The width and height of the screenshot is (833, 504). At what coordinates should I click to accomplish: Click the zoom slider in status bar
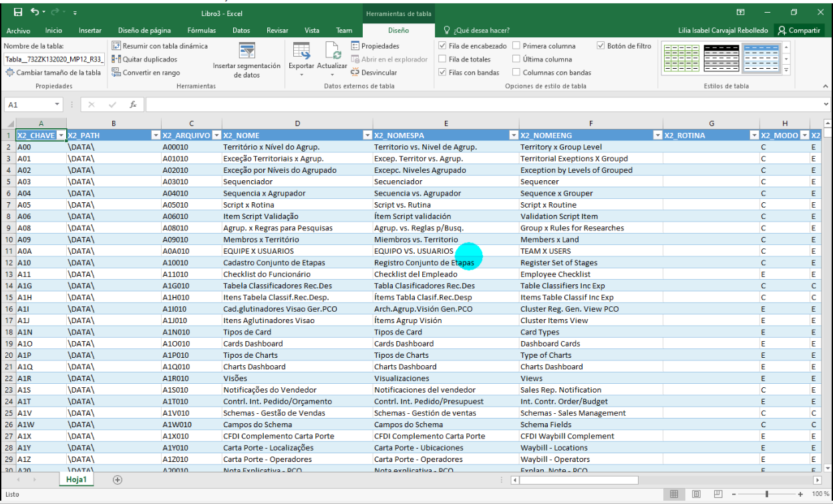tap(767, 494)
